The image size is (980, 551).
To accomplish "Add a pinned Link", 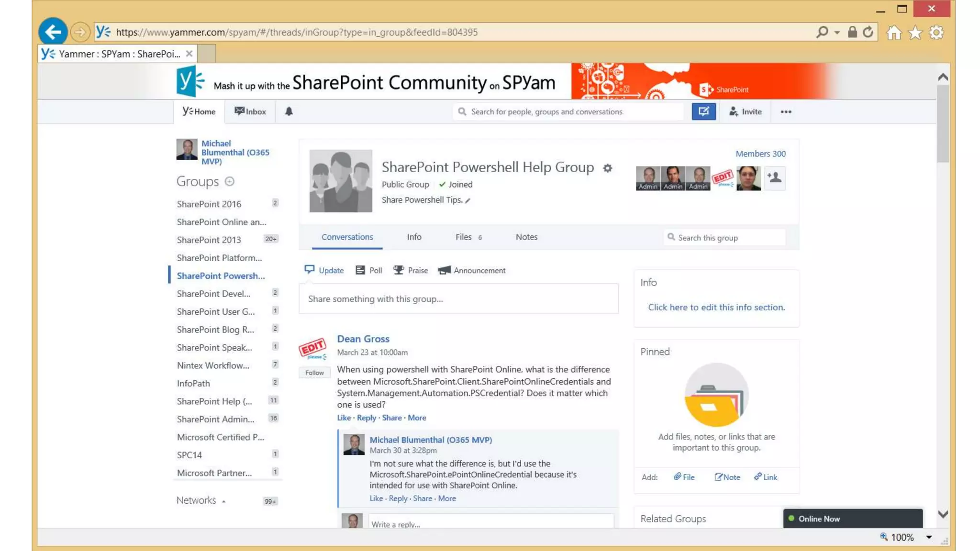I will point(765,477).
